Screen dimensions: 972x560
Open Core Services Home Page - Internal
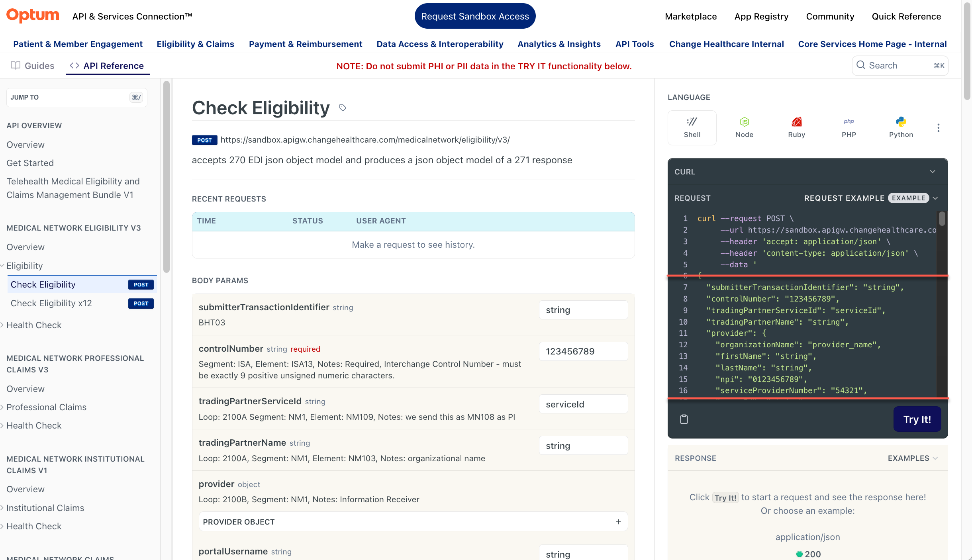coord(872,44)
